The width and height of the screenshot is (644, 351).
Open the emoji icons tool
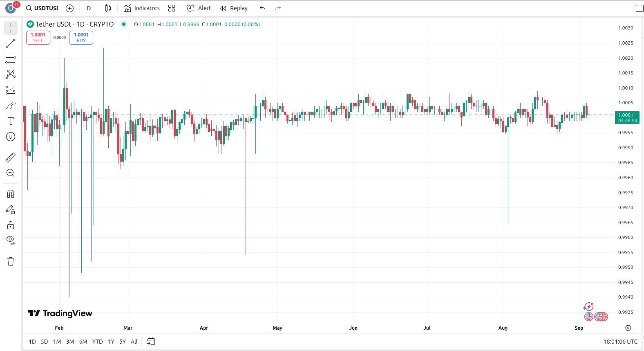pyautogui.click(x=11, y=137)
